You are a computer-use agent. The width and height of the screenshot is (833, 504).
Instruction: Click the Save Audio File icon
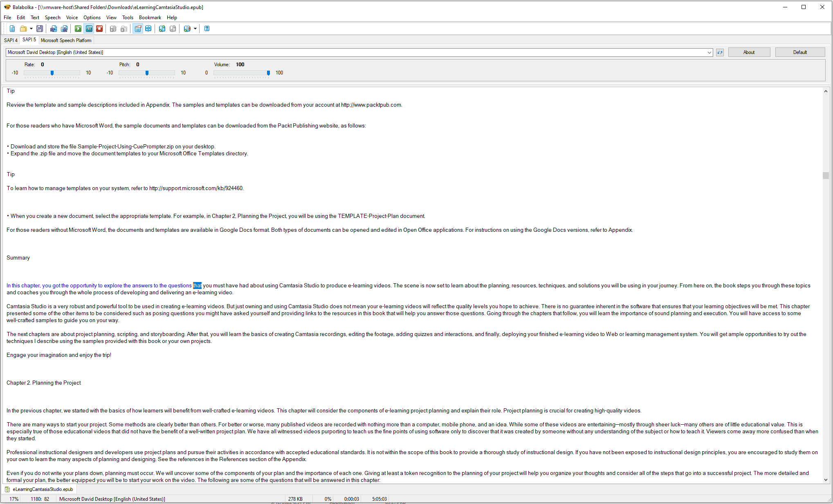[54, 29]
